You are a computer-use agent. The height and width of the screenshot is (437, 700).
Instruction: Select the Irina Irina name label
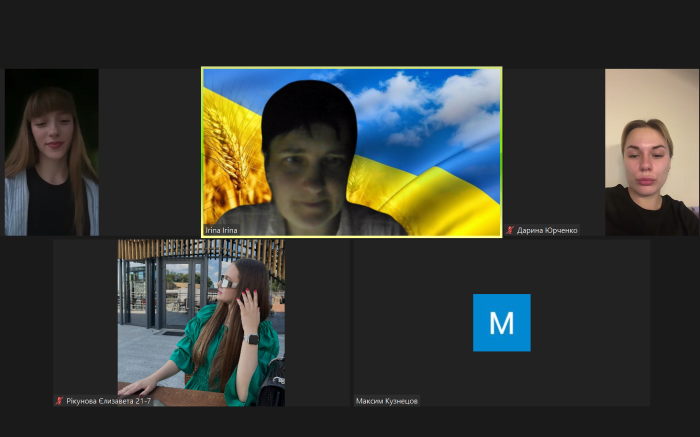coord(222,230)
